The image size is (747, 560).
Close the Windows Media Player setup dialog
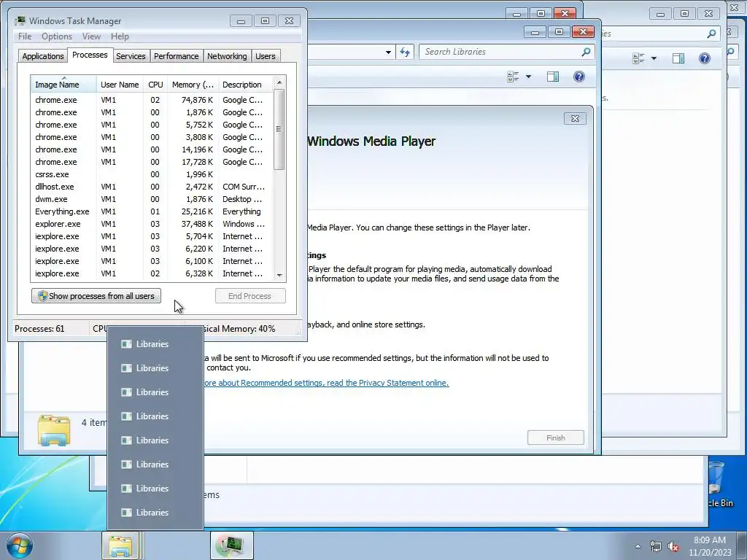coord(575,119)
